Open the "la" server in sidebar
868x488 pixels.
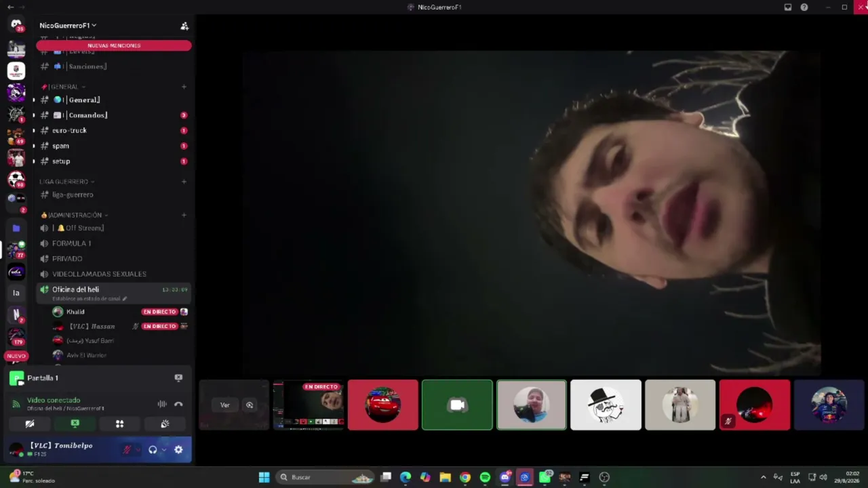(16, 293)
